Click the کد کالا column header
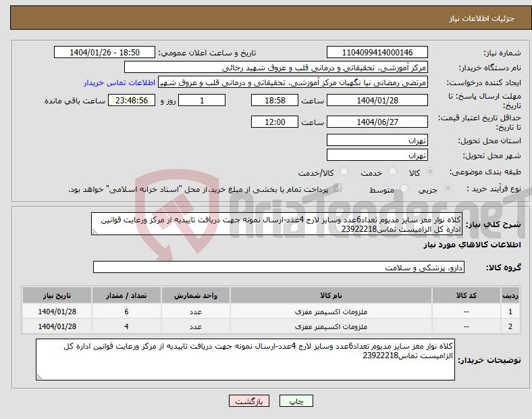 pyautogui.click(x=467, y=295)
